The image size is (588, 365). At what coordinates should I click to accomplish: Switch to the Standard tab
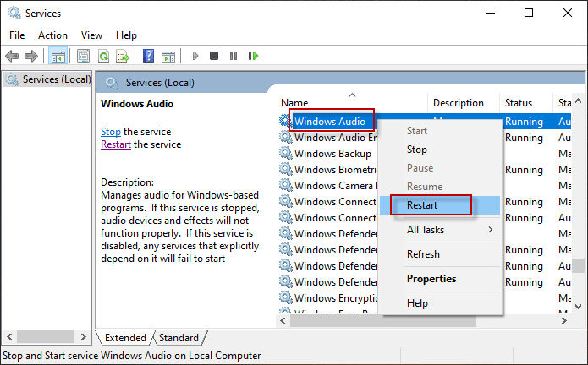179,338
